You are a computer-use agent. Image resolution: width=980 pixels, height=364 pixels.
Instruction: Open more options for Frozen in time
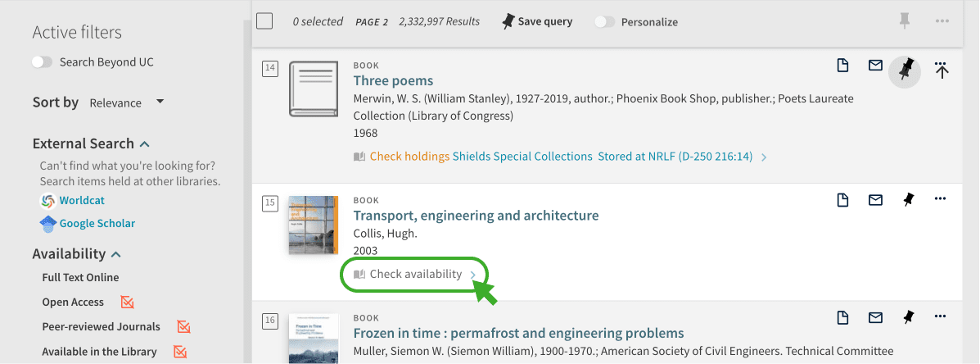[x=940, y=317]
